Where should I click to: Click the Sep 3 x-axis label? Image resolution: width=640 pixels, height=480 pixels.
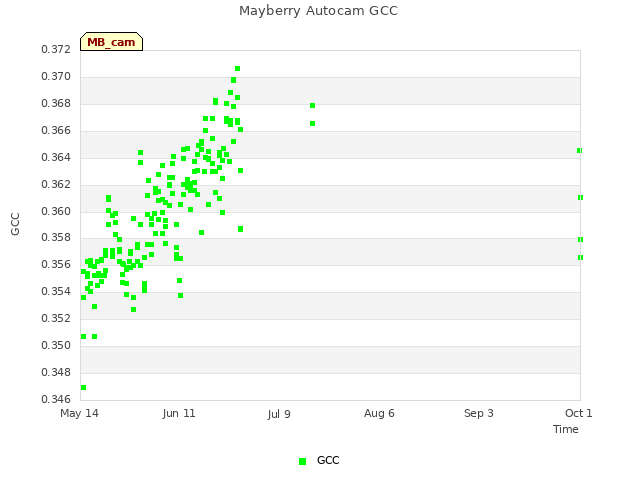tap(479, 413)
